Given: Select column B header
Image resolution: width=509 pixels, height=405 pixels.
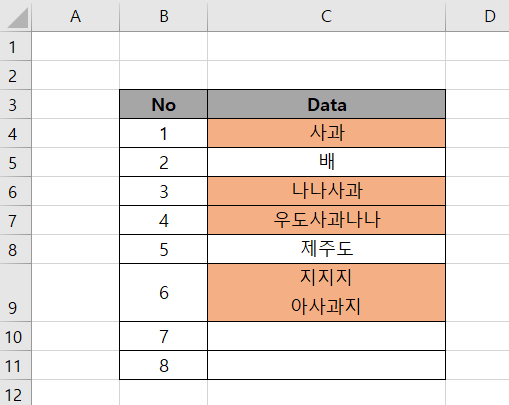Looking at the screenshot, I should 164,16.
